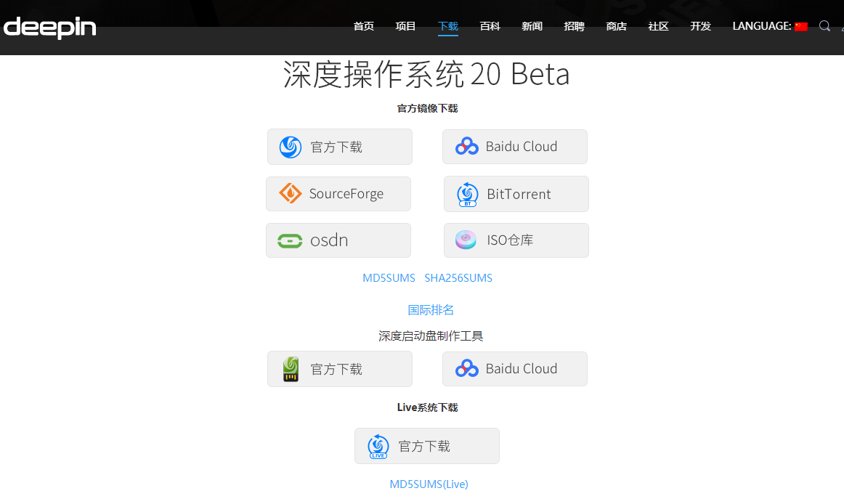The image size is (844, 504).
Task: Open 商店 in navigation bar
Action: [x=617, y=26]
